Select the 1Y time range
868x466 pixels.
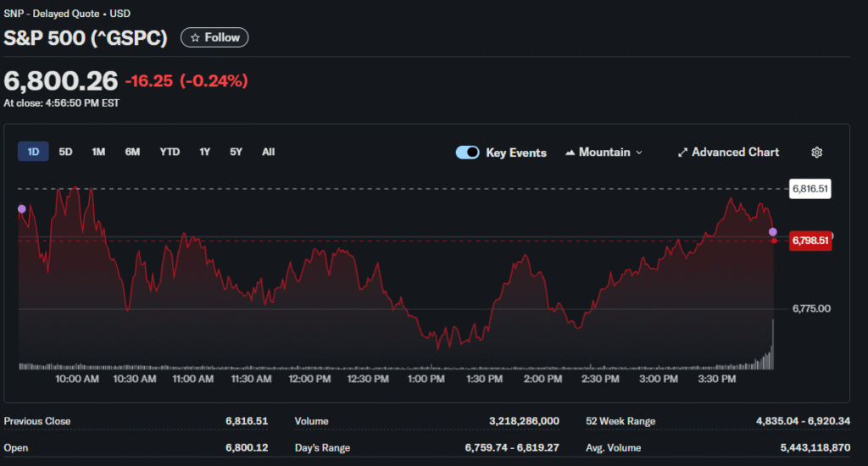coord(204,152)
